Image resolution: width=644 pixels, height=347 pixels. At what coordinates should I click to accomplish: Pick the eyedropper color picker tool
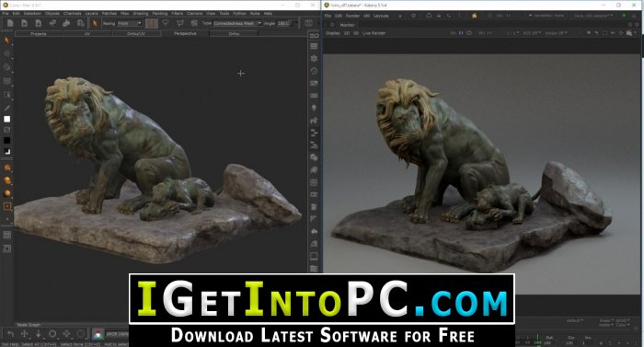(7, 108)
